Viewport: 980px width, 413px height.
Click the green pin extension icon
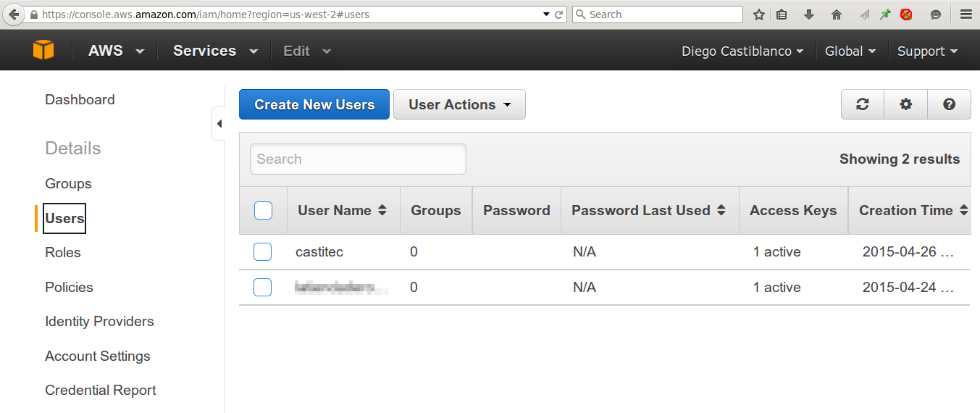[885, 14]
